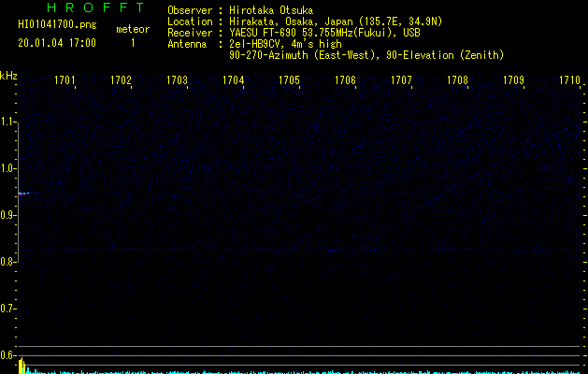Image resolution: width=588 pixels, height=374 pixels.
Task: Click the bright meteor echo near 0.95 kHz
Action: pos(23,194)
